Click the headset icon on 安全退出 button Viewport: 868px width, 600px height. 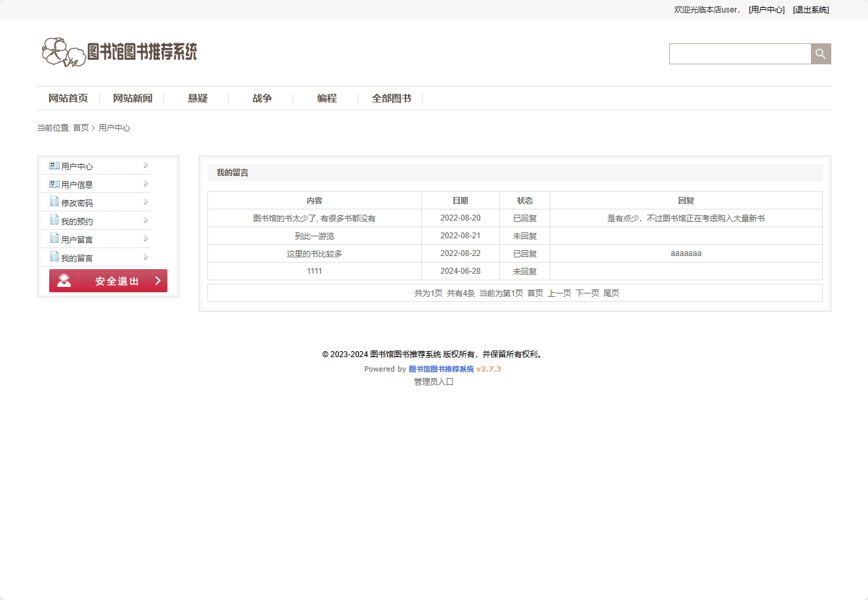tap(63, 280)
